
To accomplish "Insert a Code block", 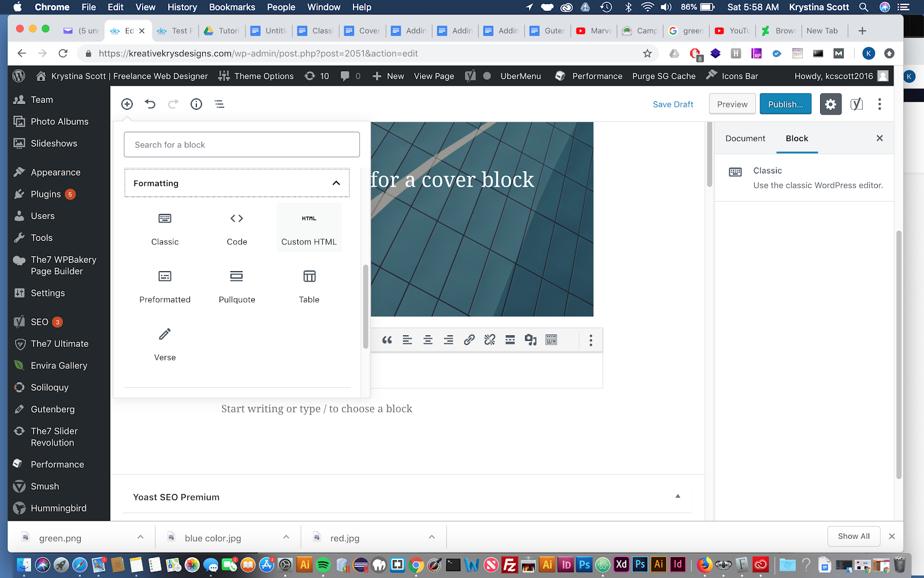I will (237, 227).
